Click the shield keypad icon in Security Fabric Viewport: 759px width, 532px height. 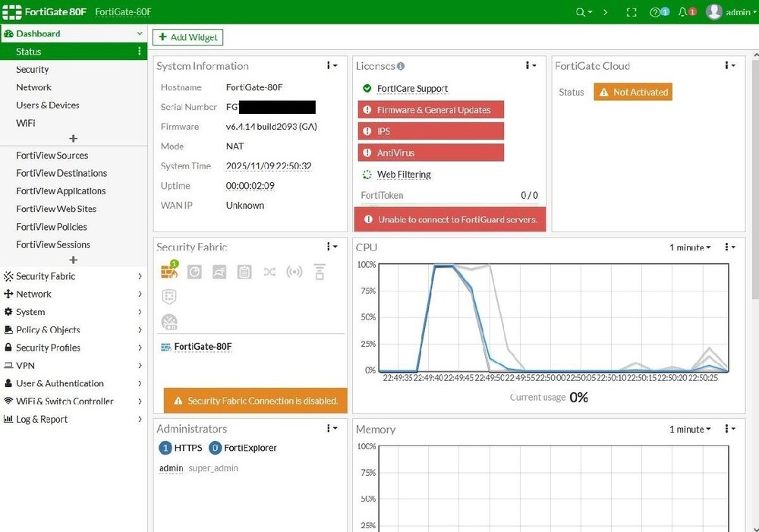click(169, 296)
